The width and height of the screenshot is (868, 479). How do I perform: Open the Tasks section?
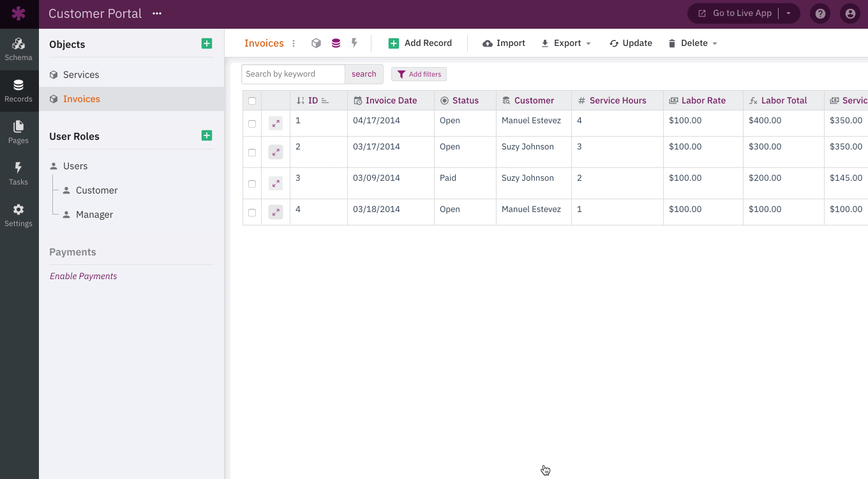(19, 174)
